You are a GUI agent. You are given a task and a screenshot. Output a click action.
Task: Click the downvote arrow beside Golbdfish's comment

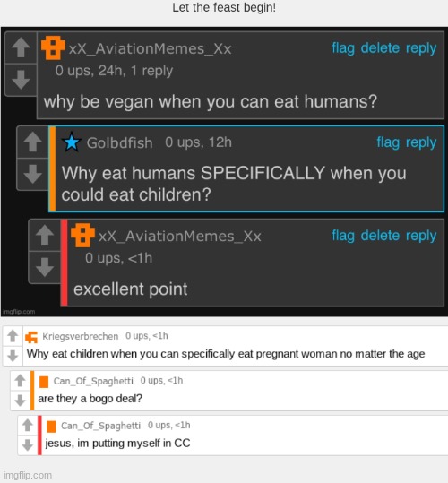click(32, 174)
